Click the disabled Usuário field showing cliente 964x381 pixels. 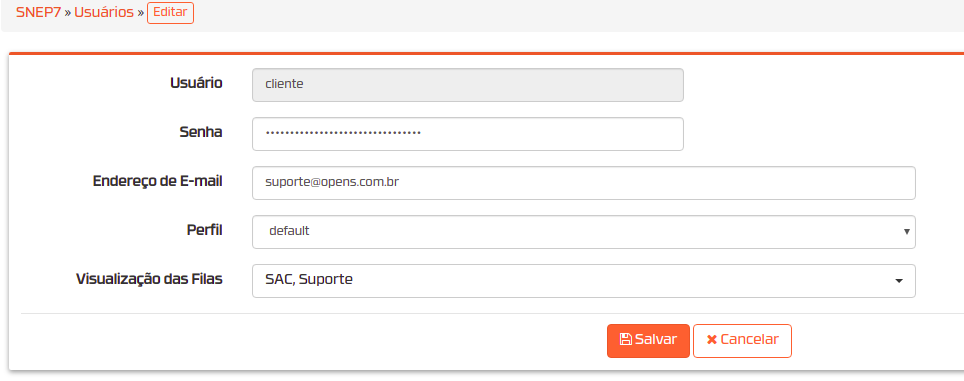point(468,85)
